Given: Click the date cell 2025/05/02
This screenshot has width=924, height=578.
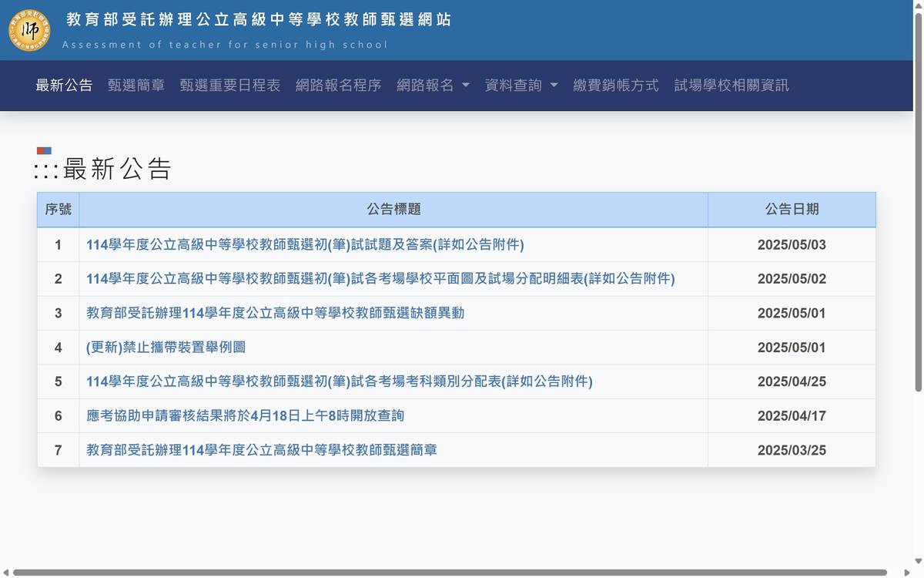Looking at the screenshot, I should click(792, 279).
